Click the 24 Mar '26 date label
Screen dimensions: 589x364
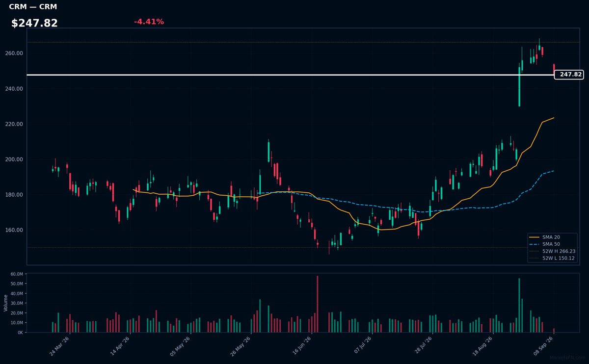(59, 346)
